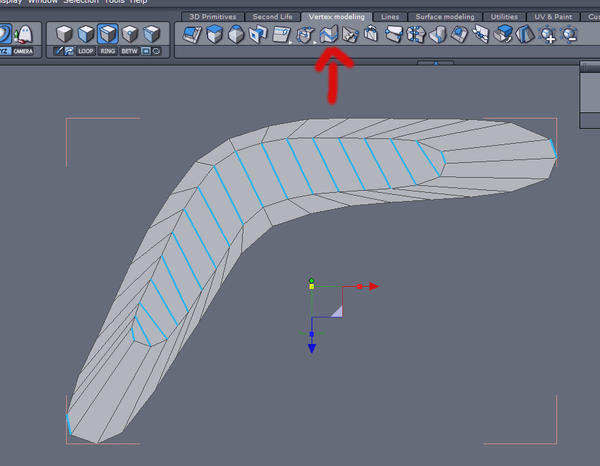
Task: Click the RING selection button
Action: tap(108, 51)
